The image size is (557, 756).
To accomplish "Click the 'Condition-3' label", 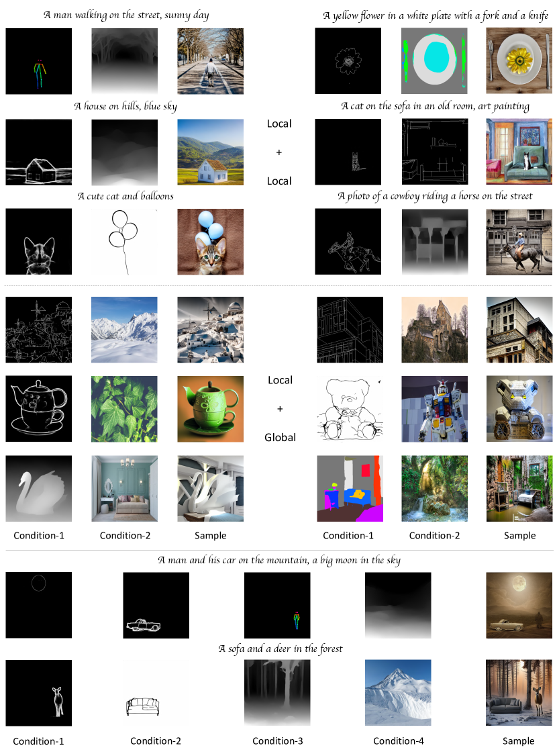I will coord(278,741).
